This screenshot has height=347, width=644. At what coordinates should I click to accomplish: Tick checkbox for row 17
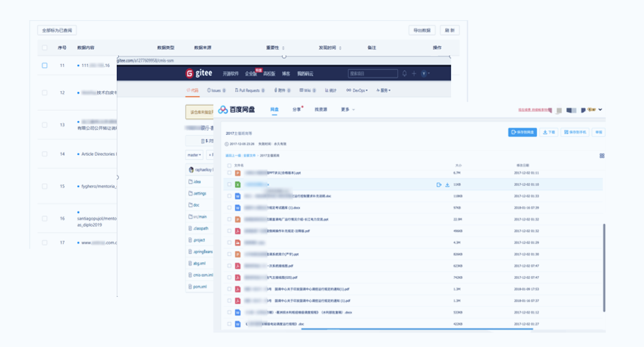44,243
